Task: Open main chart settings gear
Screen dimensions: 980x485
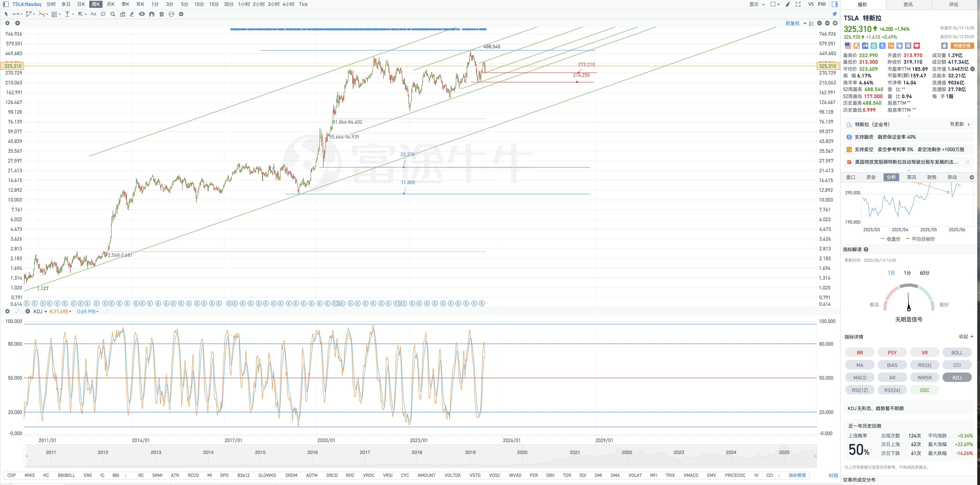Action: tap(7, 23)
